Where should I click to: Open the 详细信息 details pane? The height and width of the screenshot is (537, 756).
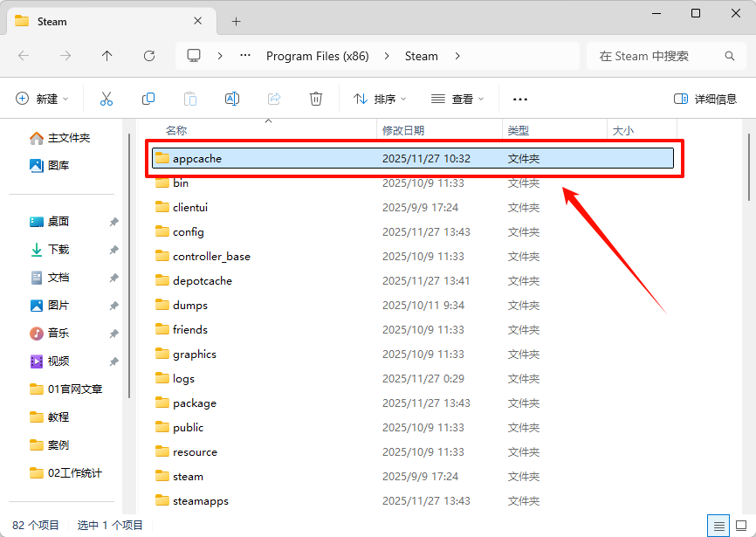[704, 99]
